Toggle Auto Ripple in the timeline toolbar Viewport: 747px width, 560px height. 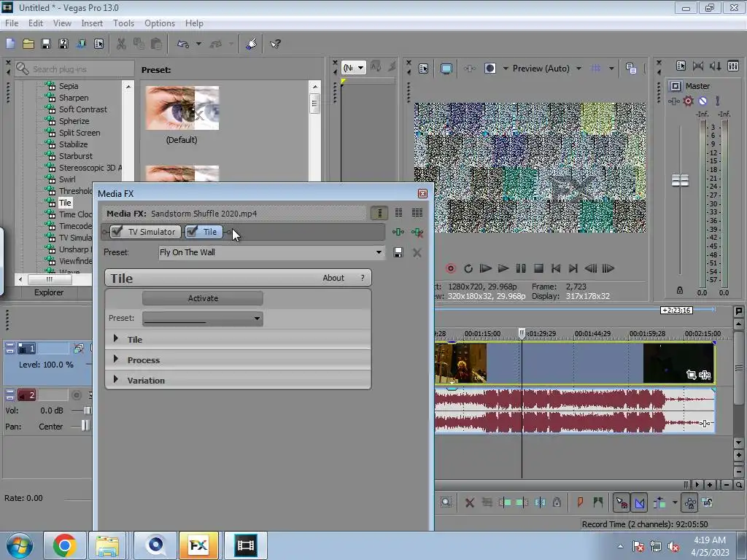point(659,502)
